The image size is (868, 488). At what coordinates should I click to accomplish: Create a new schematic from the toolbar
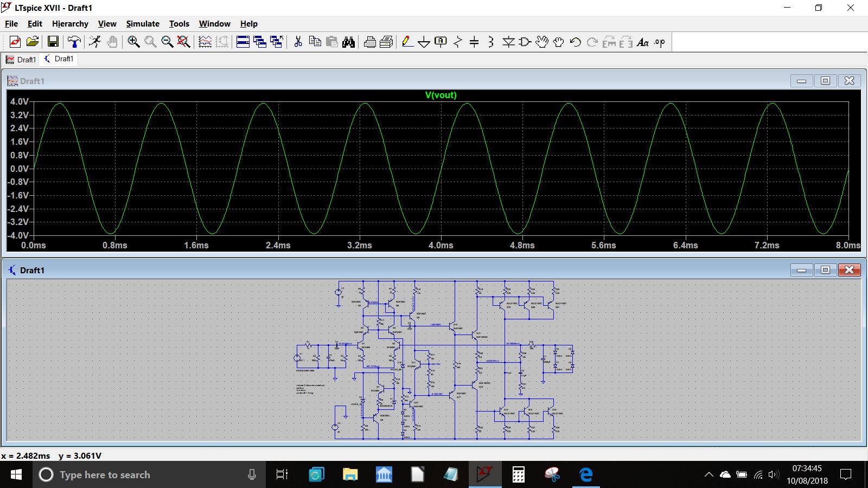pyautogui.click(x=15, y=42)
